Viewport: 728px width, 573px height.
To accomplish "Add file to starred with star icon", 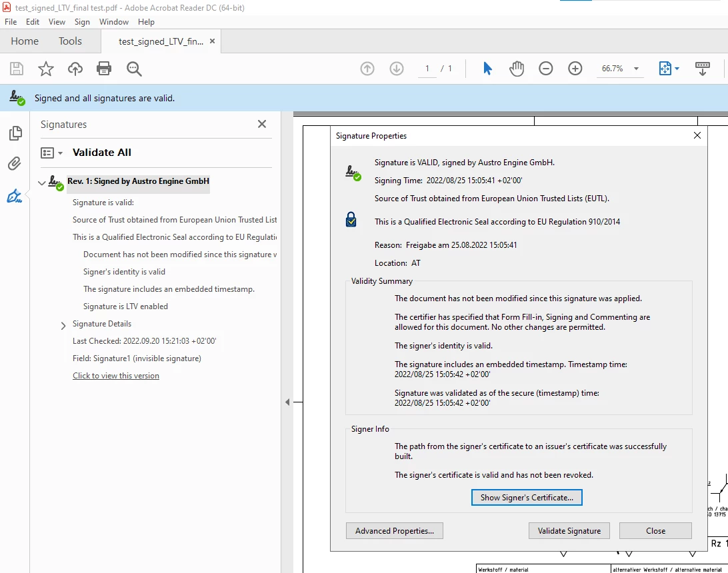I will 45,69.
